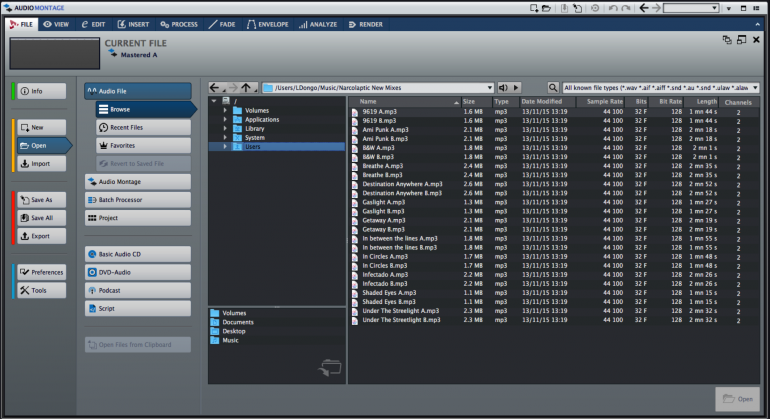
Task: Choose the Podcast option
Action: pos(138,290)
